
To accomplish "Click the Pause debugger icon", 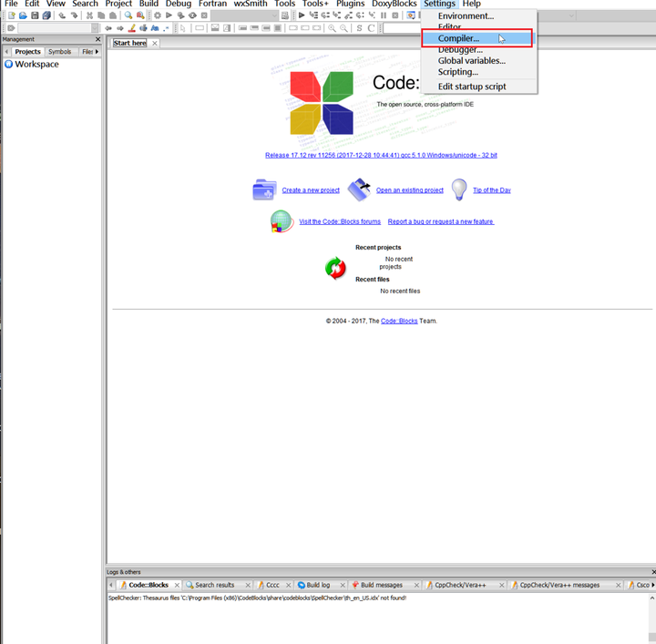I will [384, 15].
